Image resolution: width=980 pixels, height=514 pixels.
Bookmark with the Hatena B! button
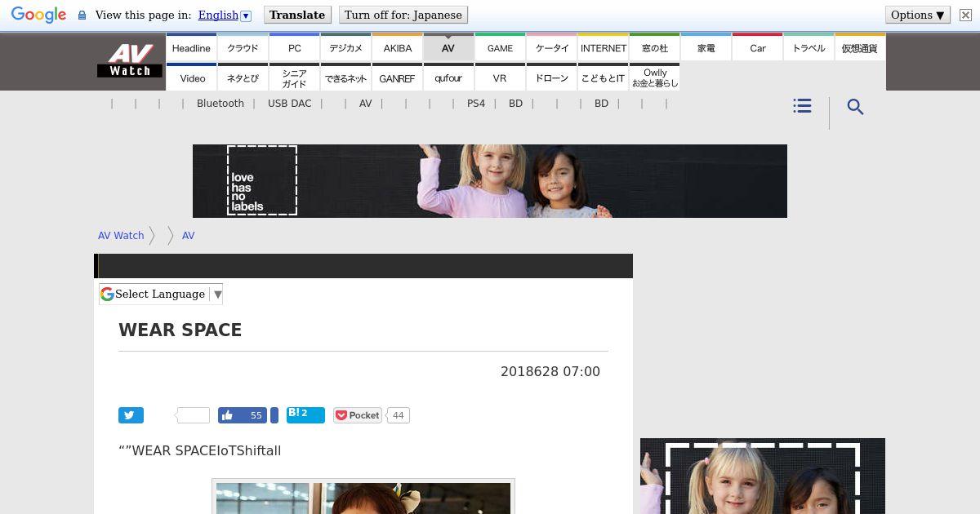(305, 415)
